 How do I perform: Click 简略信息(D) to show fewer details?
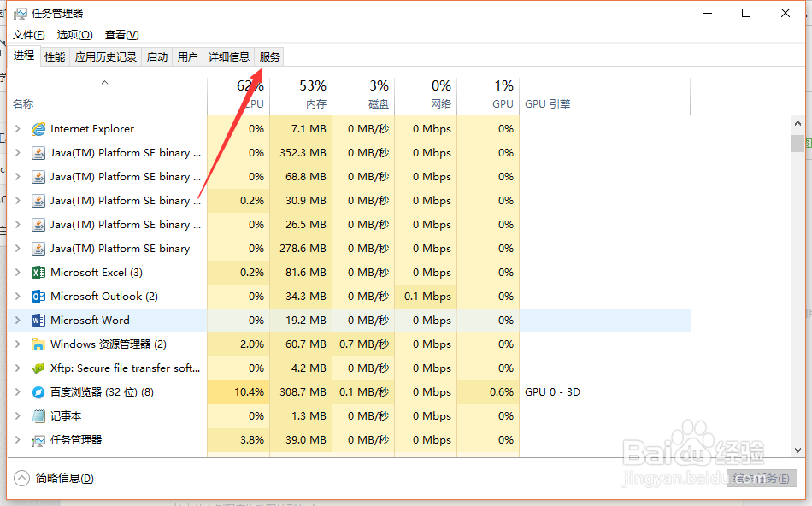tap(64, 478)
